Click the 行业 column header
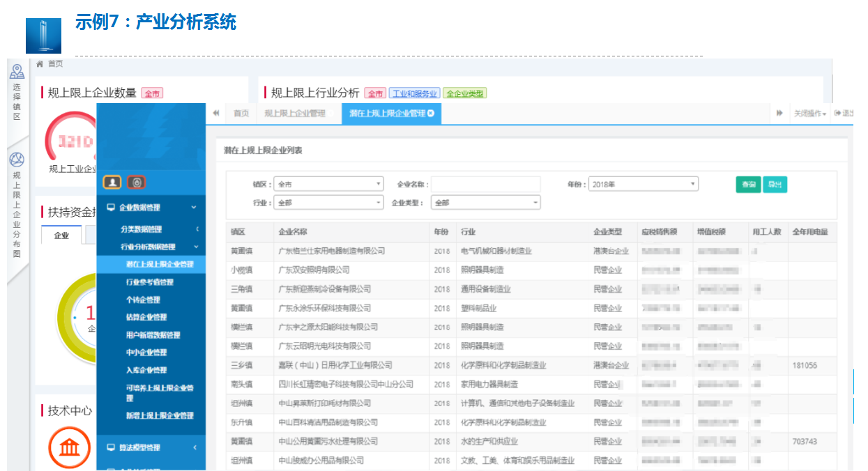The width and height of the screenshot is (868, 471). point(468,232)
